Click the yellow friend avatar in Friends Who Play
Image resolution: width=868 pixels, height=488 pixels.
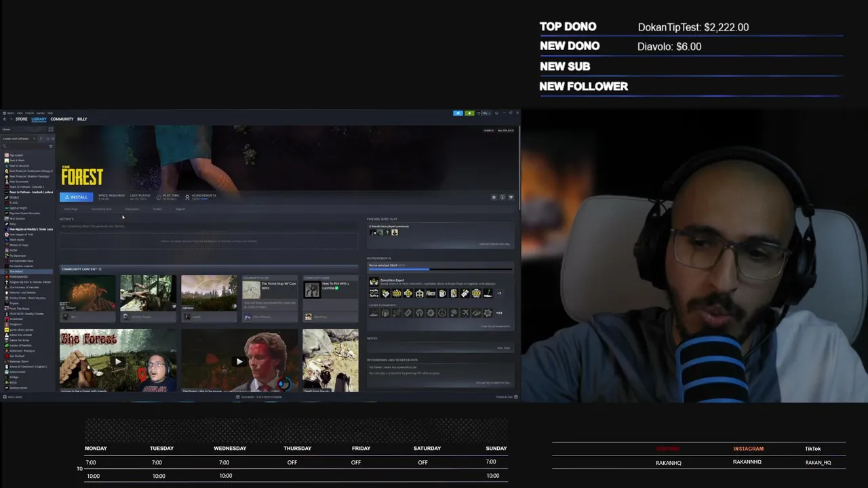[x=395, y=232]
